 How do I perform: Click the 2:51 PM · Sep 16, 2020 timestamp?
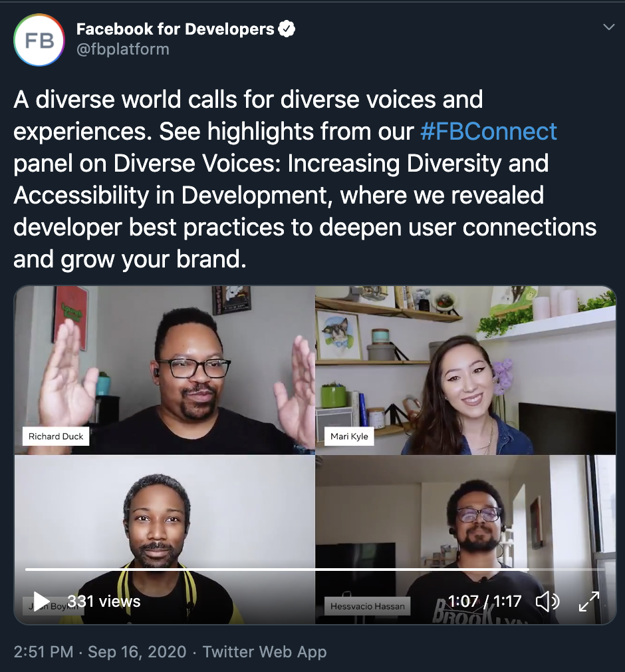[100, 652]
